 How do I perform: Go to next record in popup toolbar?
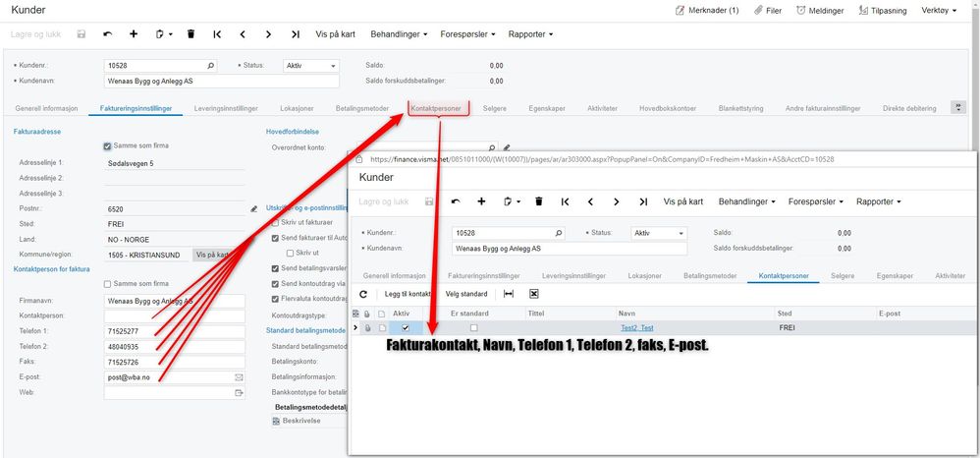pyautogui.click(x=617, y=201)
